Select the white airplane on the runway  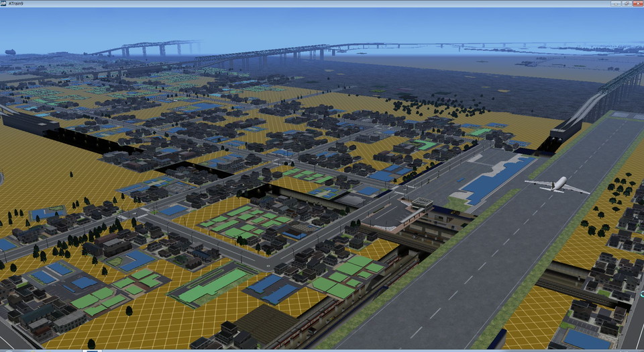557,185
